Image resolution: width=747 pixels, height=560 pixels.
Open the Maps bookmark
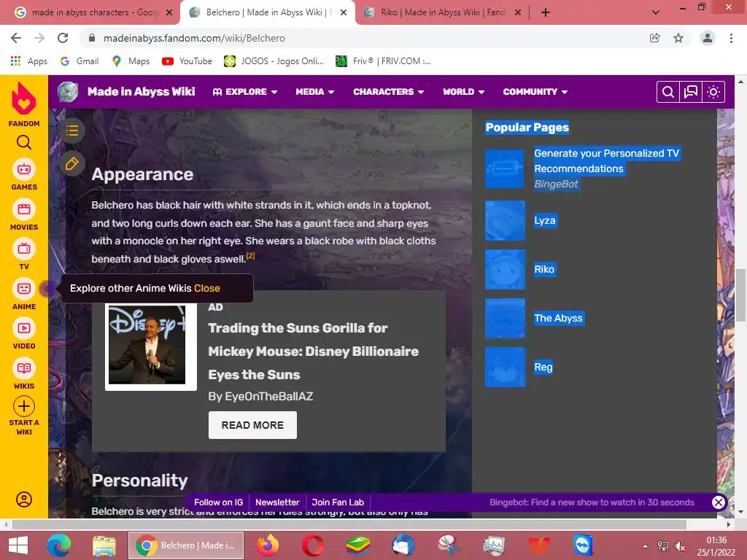pyautogui.click(x=131, y=61)
